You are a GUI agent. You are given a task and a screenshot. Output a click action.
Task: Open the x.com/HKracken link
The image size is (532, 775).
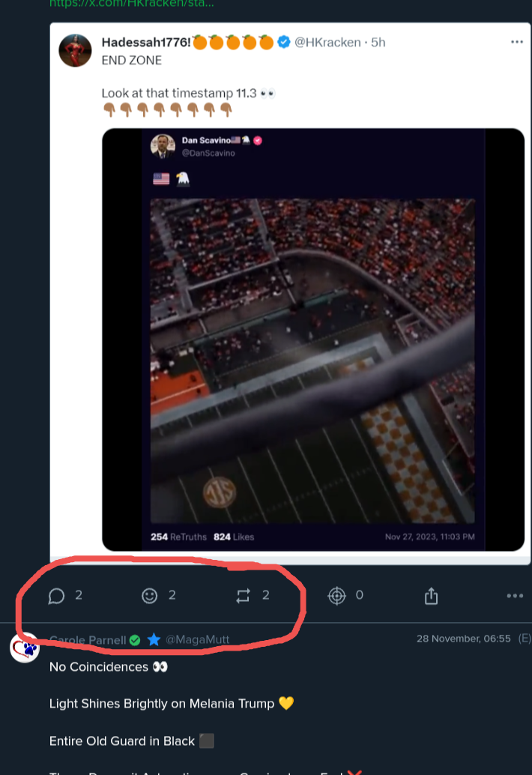[131, 4]
